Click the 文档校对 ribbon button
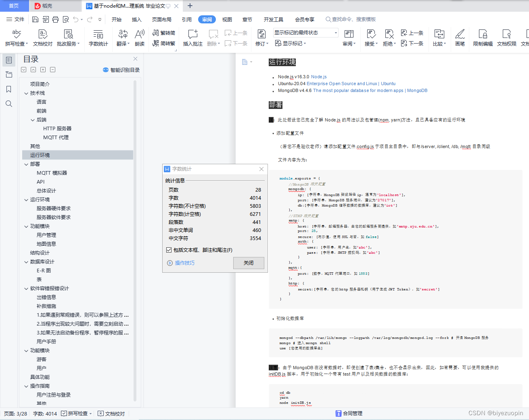529x420 pixels. click(x=43, y=38)
